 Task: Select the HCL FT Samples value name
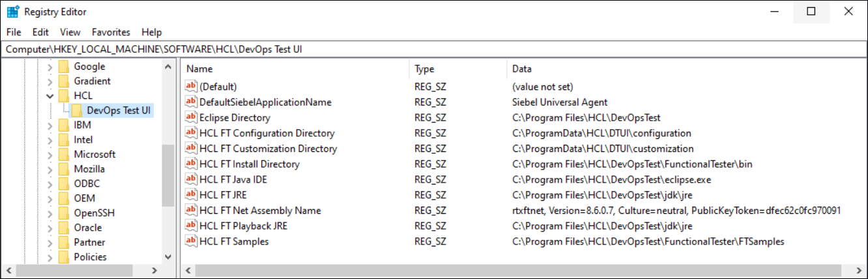coord(234,241)
